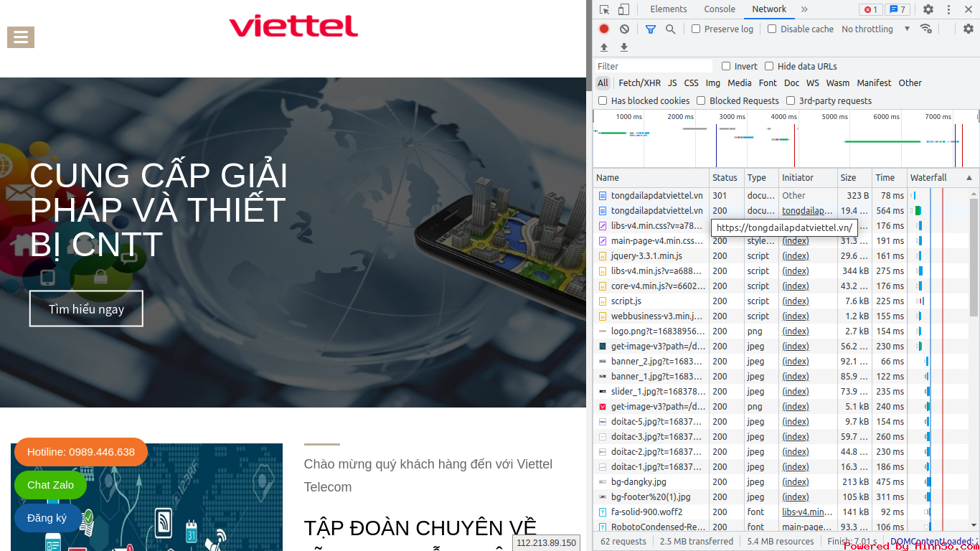980x551 pixels.
Task: Sort requests by Size column header
Action: (854, 178)
